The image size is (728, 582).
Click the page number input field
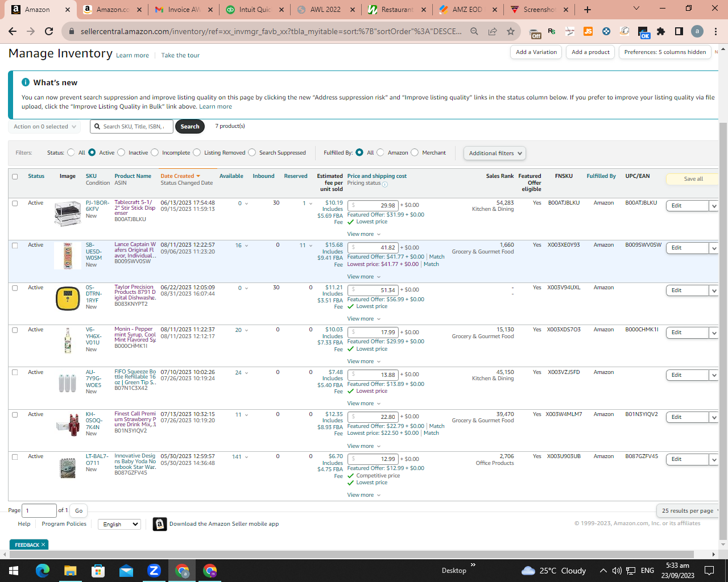coord(39,510)
